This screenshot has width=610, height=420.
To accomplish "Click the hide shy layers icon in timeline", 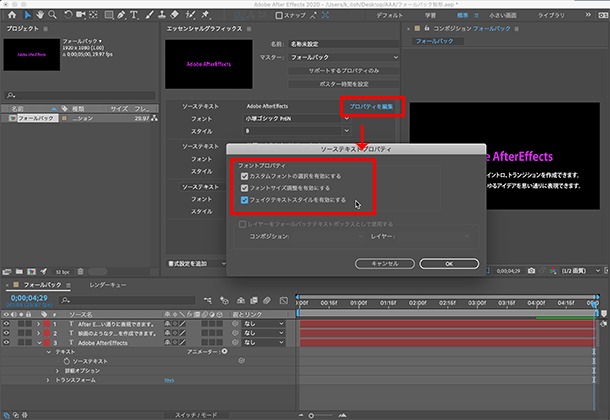I will 241,300.
